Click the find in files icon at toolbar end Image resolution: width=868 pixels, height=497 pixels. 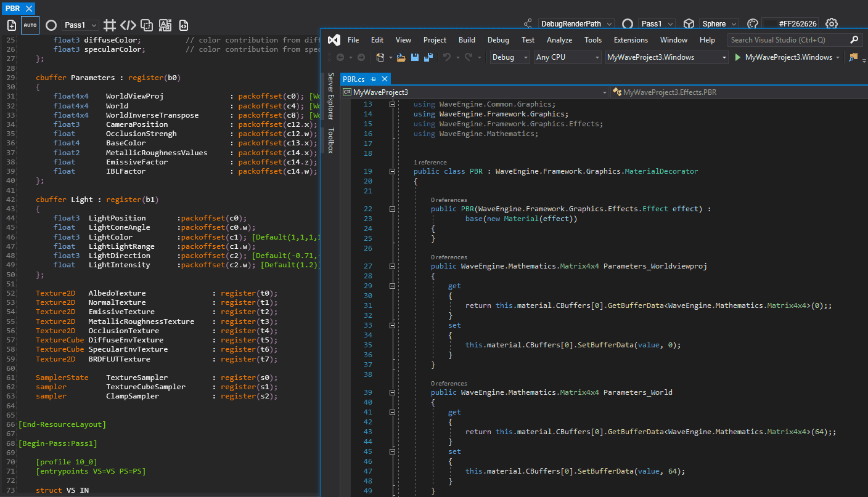(853, 57)
